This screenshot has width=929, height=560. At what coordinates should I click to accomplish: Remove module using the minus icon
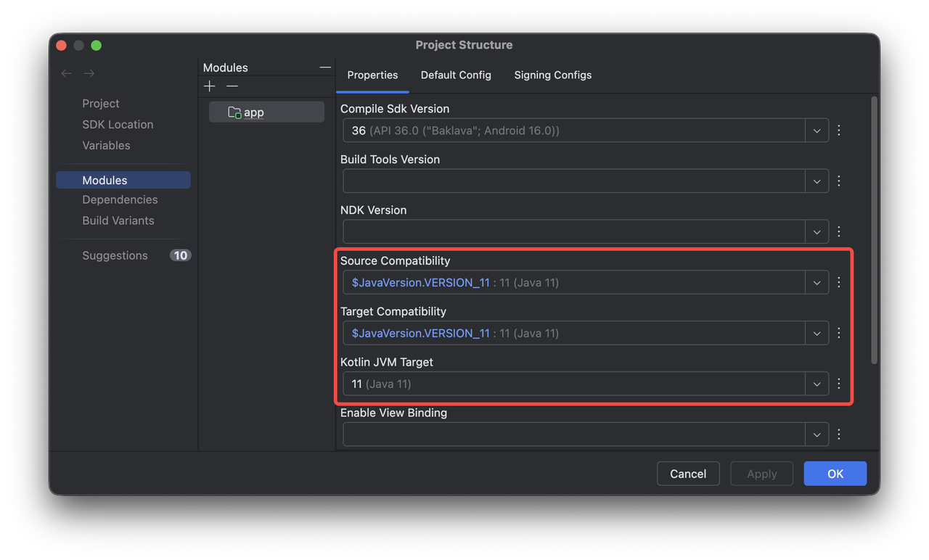(x=232, y=86)
